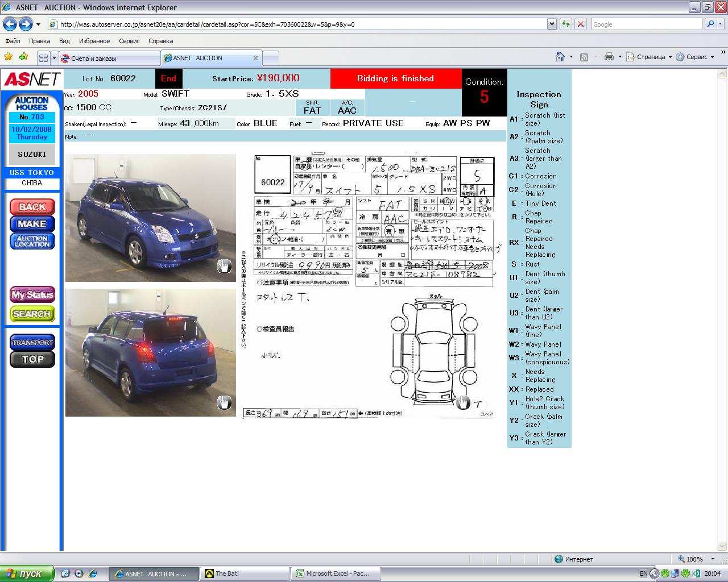Expand the tab list dropdown arrow

54,58
